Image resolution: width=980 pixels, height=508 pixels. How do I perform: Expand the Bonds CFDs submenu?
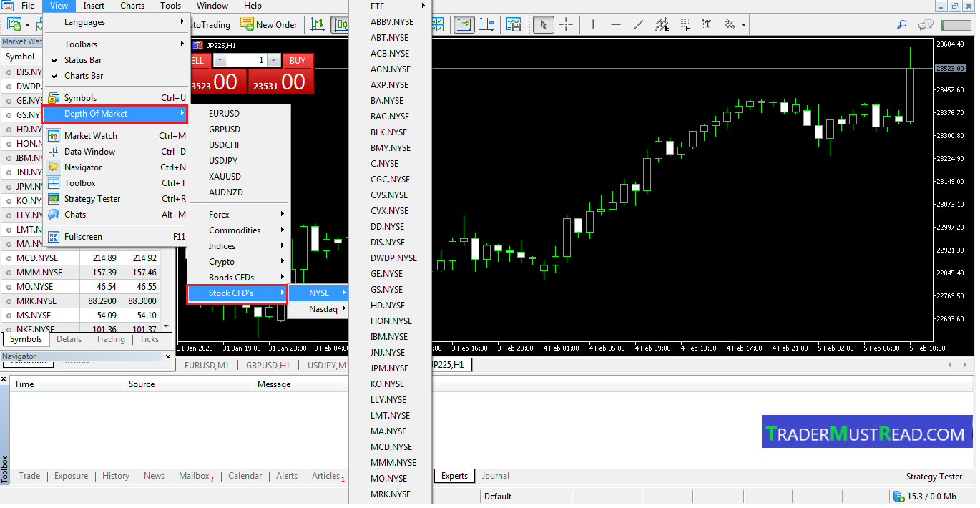238,278
